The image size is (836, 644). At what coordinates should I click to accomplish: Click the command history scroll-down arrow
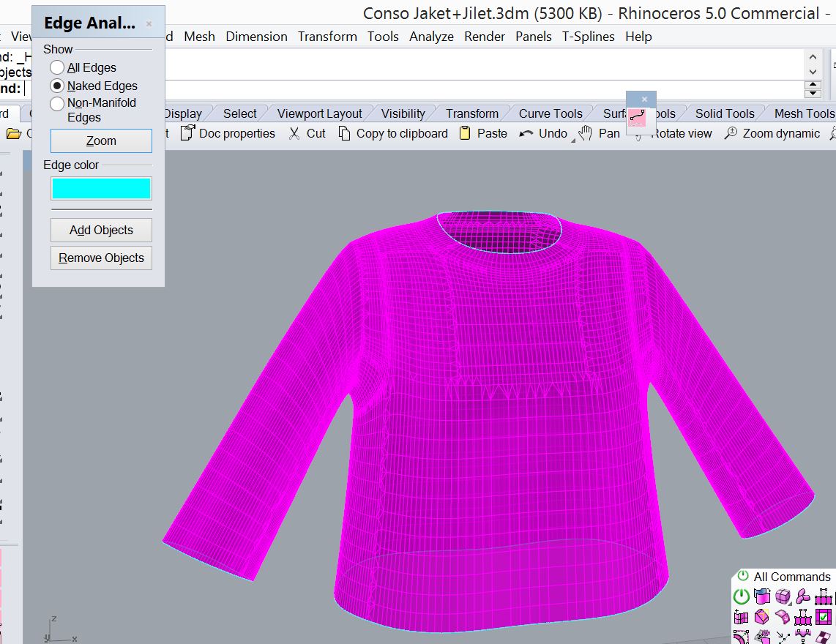click(x=813, y=72)
